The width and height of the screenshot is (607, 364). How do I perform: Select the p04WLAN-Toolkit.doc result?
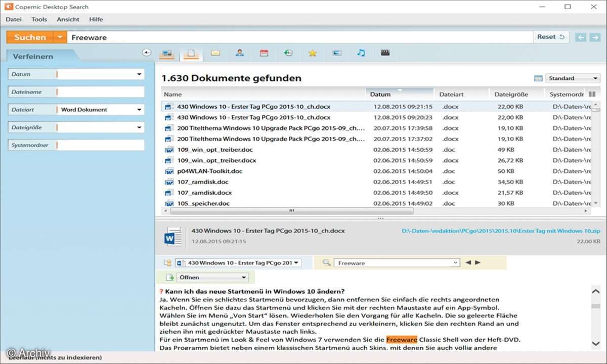tap(376, 171)
